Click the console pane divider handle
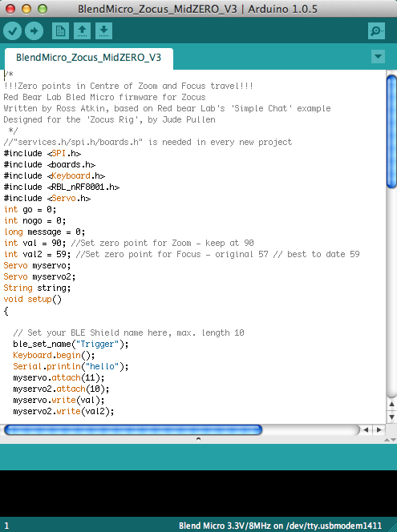 click(x=198, y=439)
